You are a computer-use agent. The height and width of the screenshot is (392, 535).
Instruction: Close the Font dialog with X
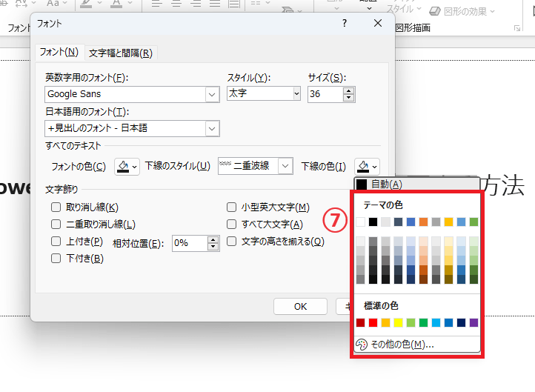pyautogui.click(x=378, y=23)
